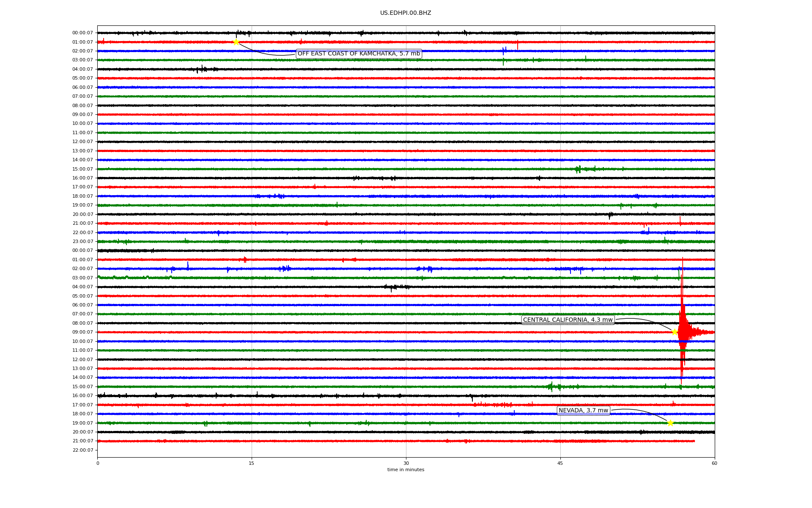
Task: Click the 'CENTRAL CALIFORNIA, 4.3 mw' annotation box
Action: (568, 320)
